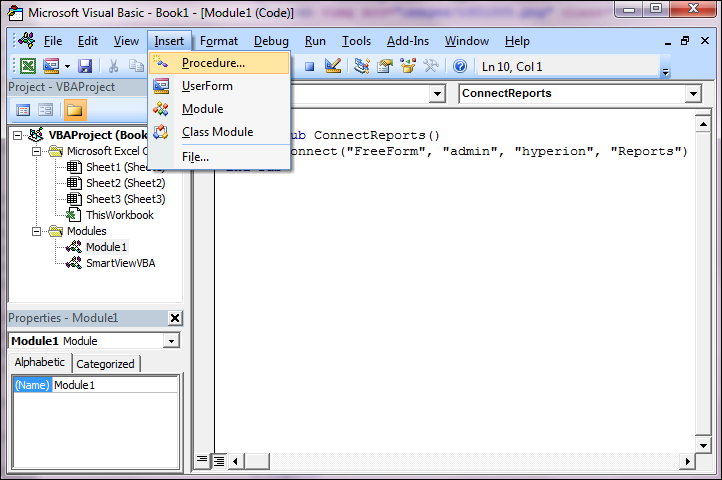Select Class Module from Insert menu
722x480 pixels.
220,132
